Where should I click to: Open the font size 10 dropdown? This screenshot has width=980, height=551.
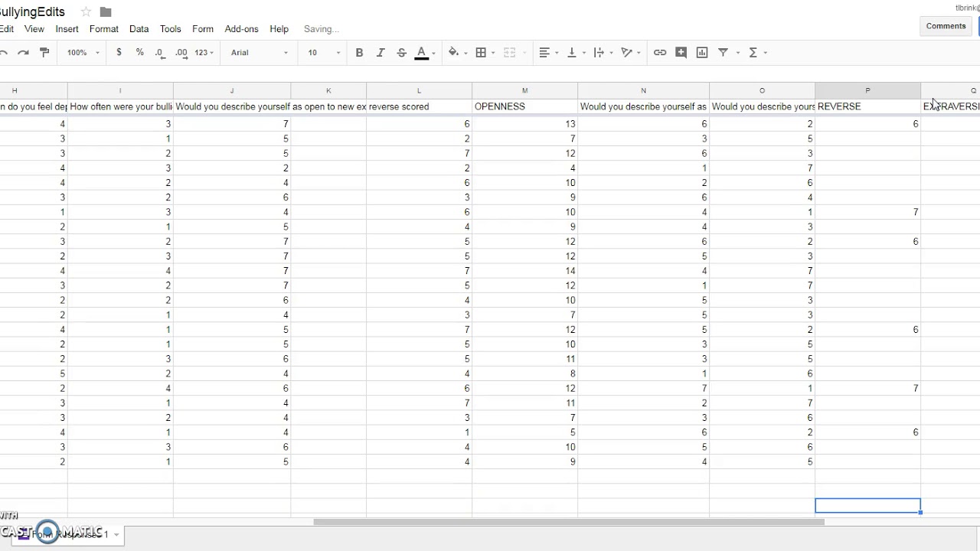click(x=325, y=53)
